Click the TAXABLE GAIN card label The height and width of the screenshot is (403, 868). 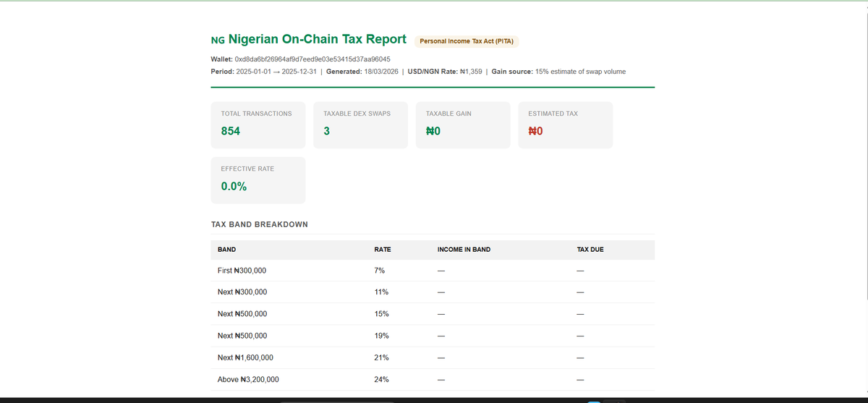click(448, 114)
